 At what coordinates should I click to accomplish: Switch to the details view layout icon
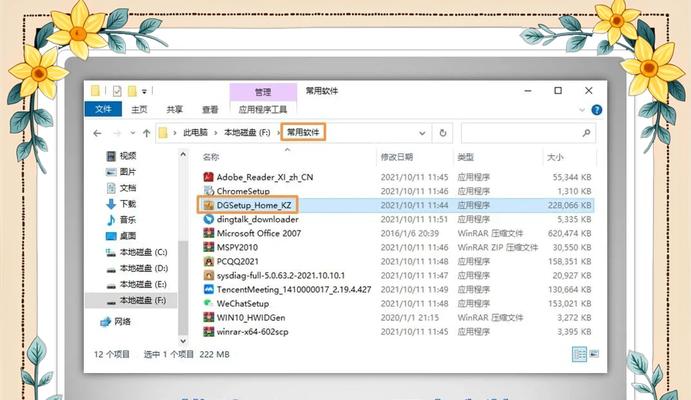[x=579, y=354]
